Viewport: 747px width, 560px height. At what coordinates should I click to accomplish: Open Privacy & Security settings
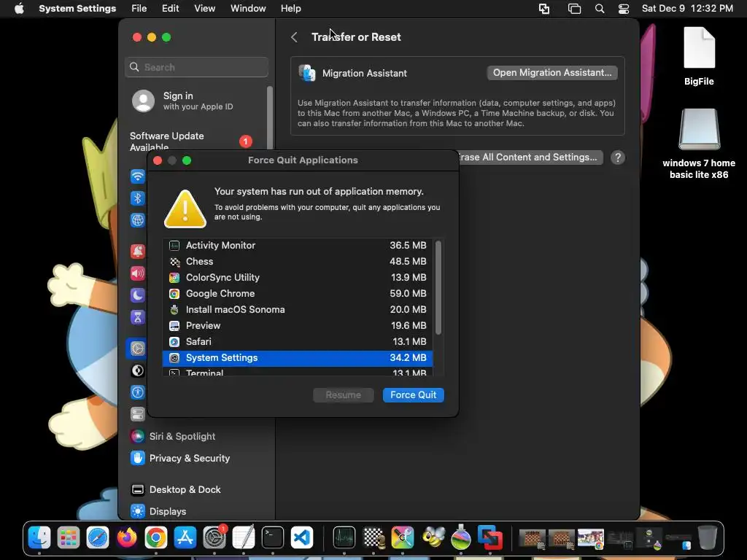click(x=180, y=458)
